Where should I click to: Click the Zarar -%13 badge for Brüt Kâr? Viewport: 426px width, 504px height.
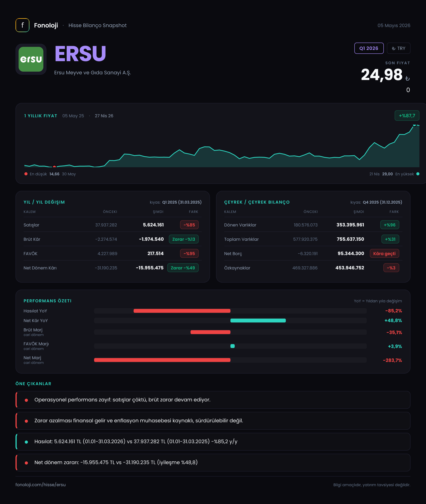click(x=184, y=239)
